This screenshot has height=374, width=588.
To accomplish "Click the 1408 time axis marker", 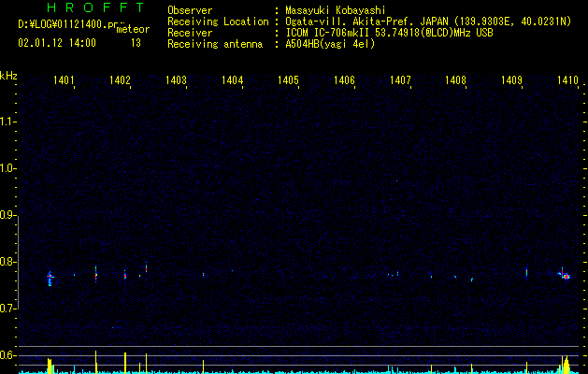I will 455,79.
